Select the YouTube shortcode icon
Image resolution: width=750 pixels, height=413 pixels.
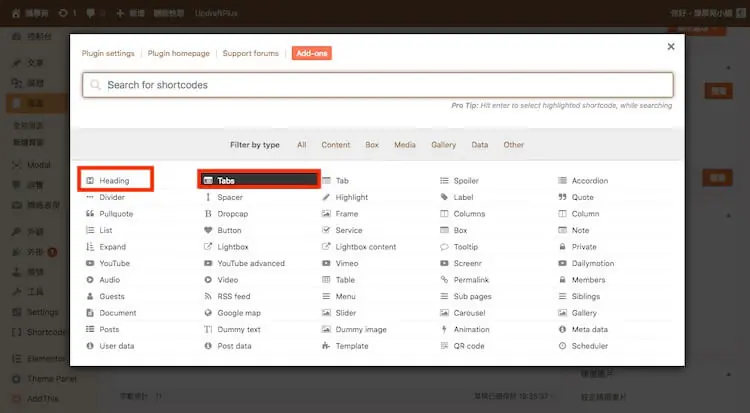pyautogui.click(x=90, y=263)
